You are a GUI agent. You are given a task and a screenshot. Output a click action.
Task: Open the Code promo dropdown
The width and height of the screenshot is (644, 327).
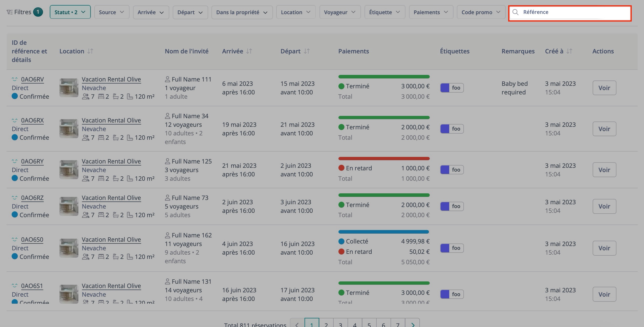481,12
